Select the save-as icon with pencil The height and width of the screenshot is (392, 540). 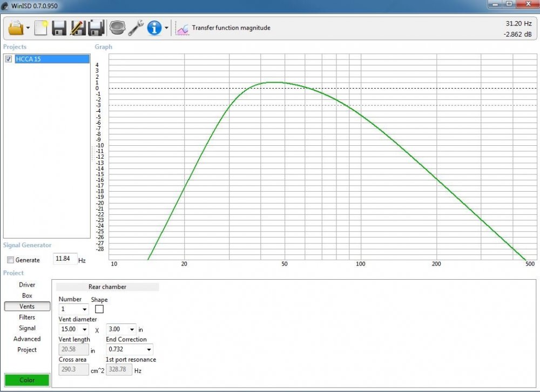point(77,28)
